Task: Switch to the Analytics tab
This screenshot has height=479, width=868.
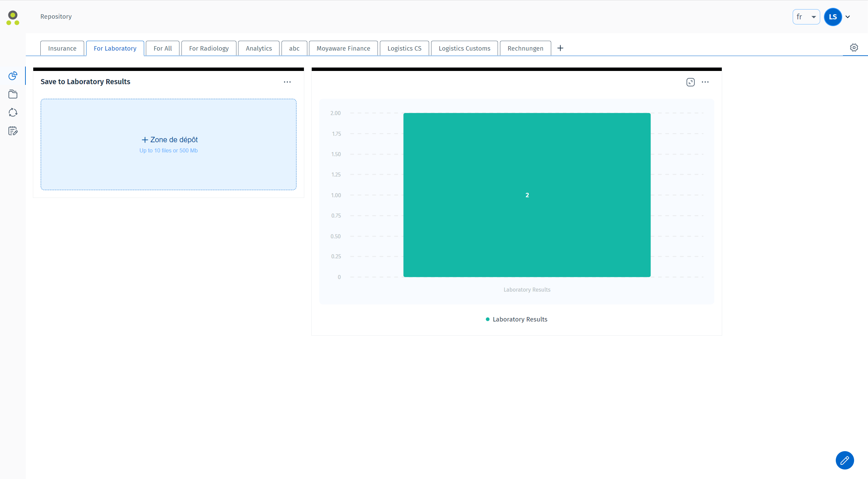Action: tap(258, 48)
